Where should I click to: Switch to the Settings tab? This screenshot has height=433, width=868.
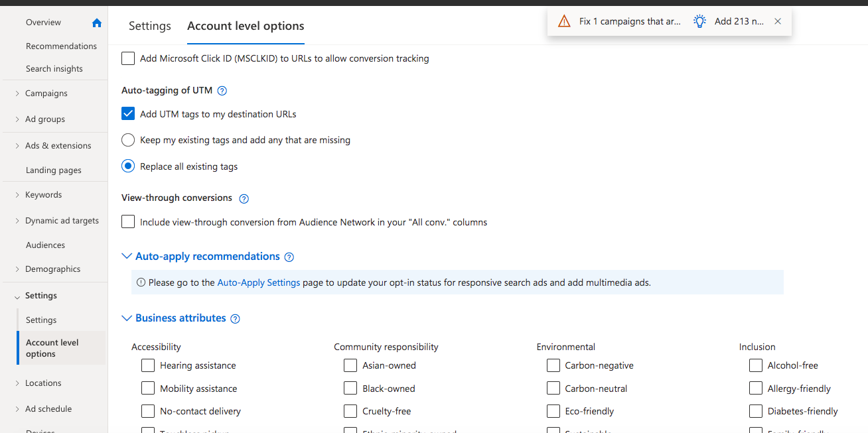(149, 25)
